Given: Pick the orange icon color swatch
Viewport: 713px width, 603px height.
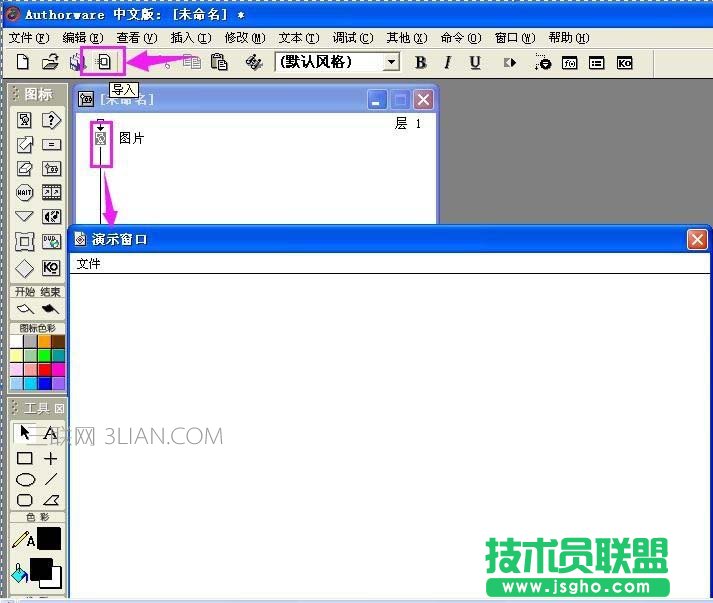Looking at the screenshot, I should [45, 342].
